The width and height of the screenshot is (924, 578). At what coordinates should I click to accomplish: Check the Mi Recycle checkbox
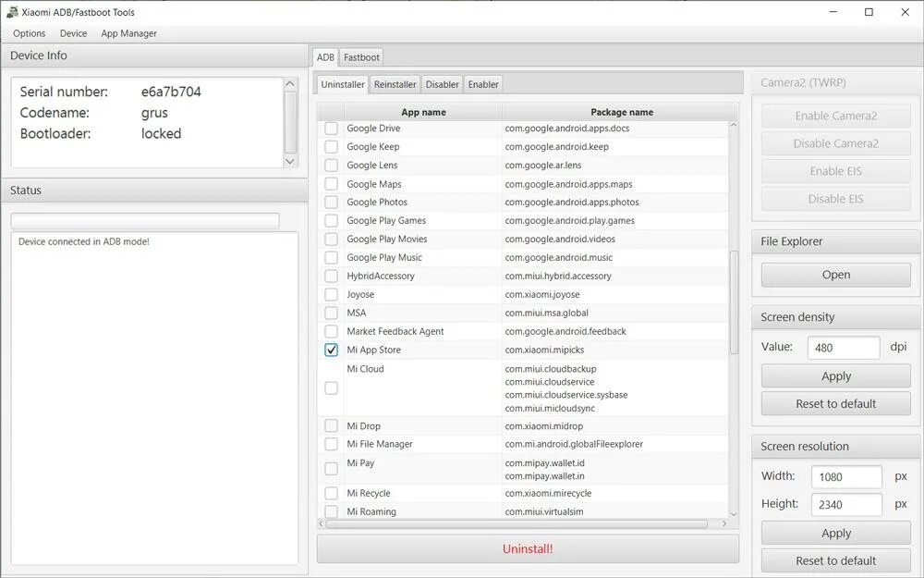(x=331, y=493)
